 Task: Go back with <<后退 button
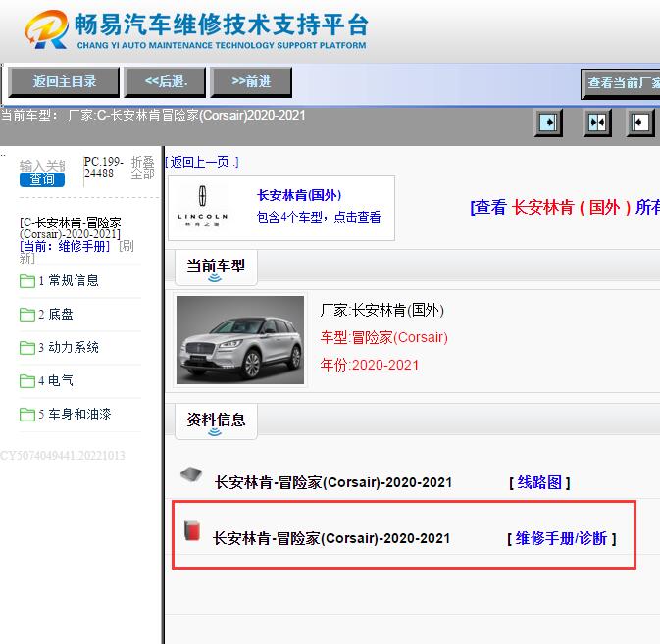point(166,81)
